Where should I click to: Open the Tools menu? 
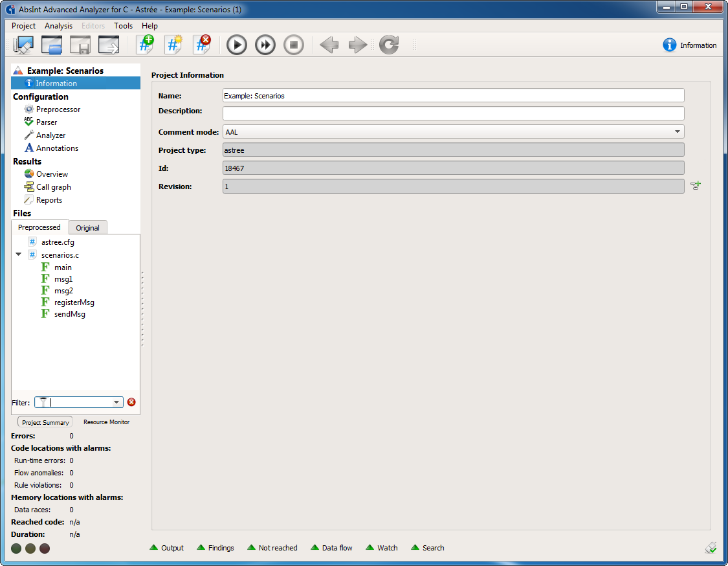pyautogui.click(x=124, y=26)
